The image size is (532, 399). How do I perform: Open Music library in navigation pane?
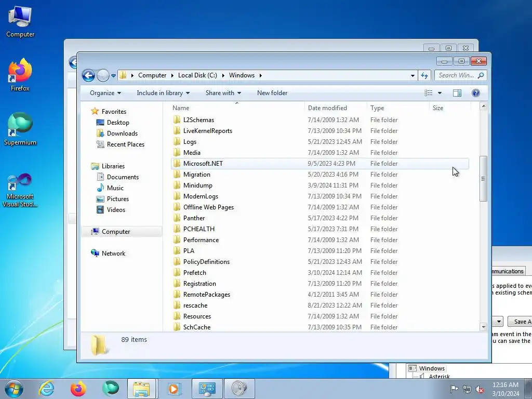pyautogui.click(x=115, y=188)
